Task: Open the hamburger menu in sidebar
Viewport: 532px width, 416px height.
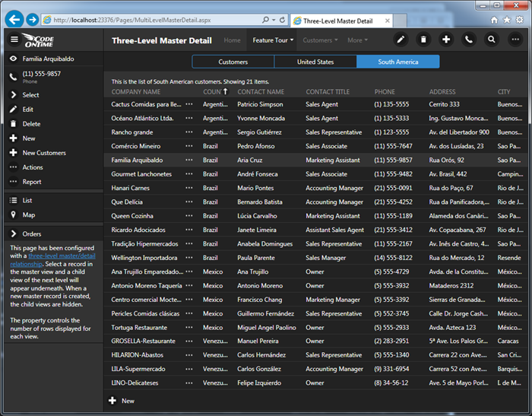Action: 14,40
